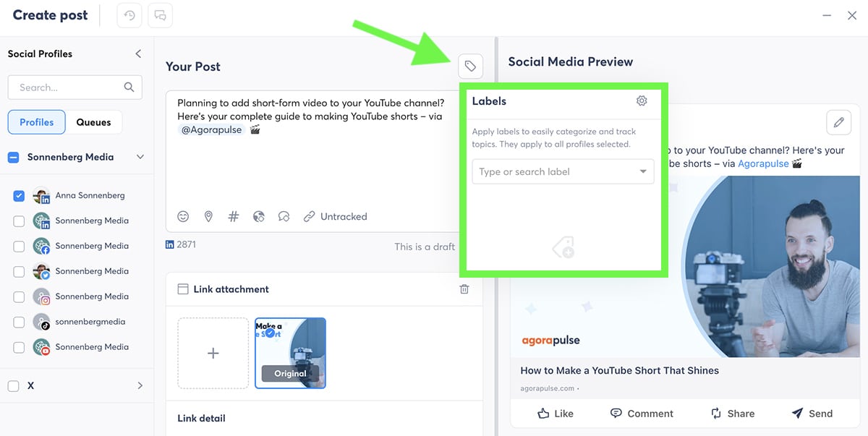
Task: Open the Type or search label dropdown
Action: [x=563, y=172]
